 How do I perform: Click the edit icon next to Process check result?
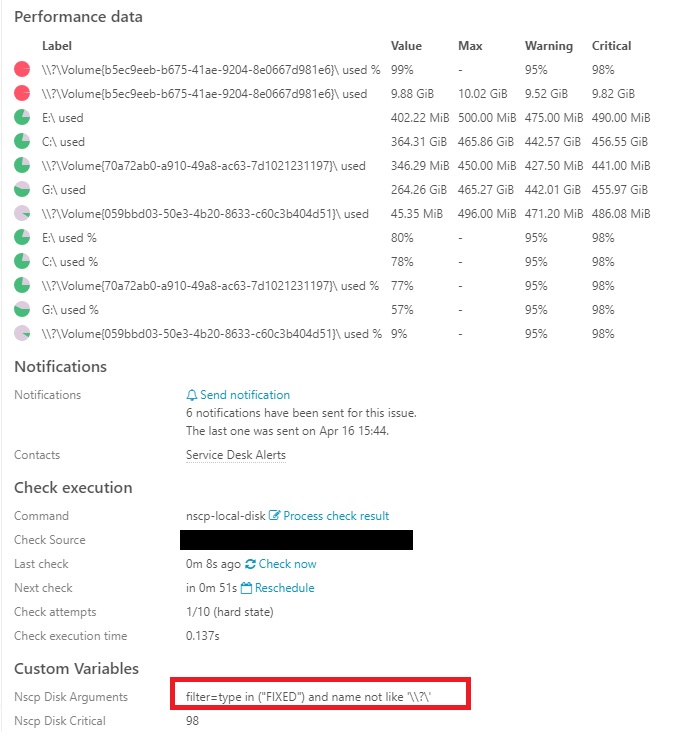pos(274,516)
